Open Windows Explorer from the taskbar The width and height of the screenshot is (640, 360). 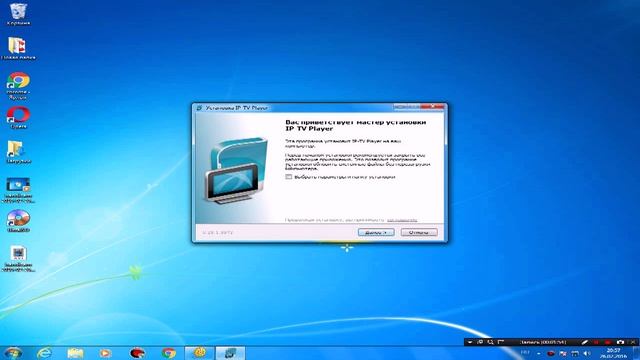(75, 353)
